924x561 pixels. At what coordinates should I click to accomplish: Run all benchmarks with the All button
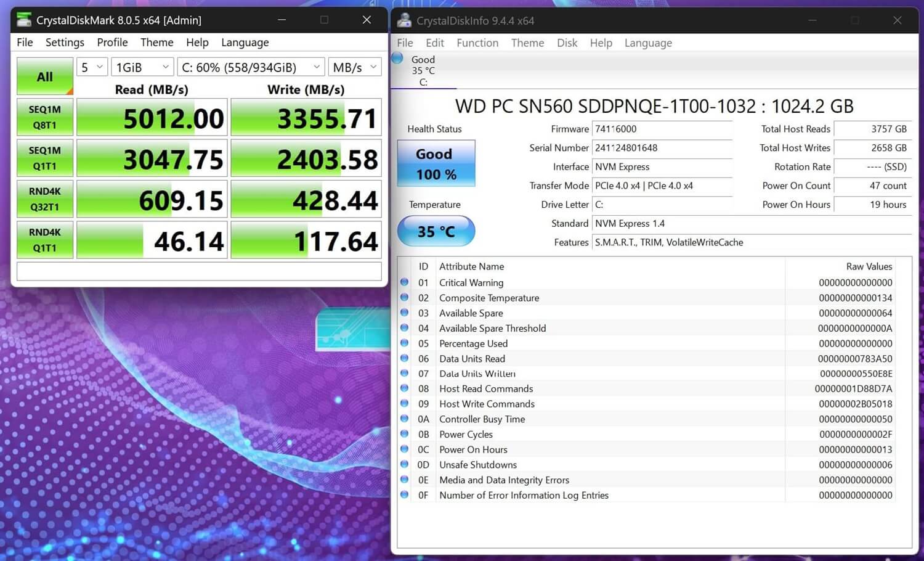[x=45, y=76]
